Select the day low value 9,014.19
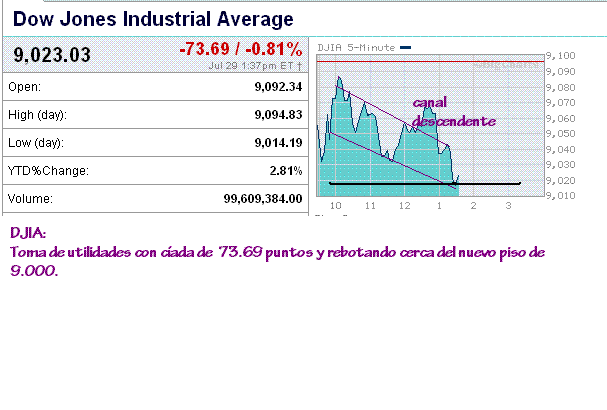The width and height of the screenshot is (607, 410). click(x=278, y=143)
